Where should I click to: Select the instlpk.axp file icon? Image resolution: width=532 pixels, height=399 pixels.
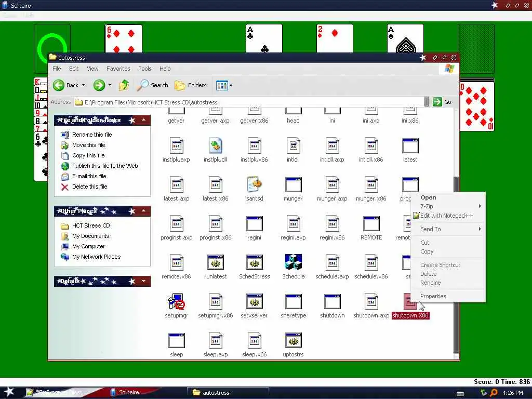(177, 146)
